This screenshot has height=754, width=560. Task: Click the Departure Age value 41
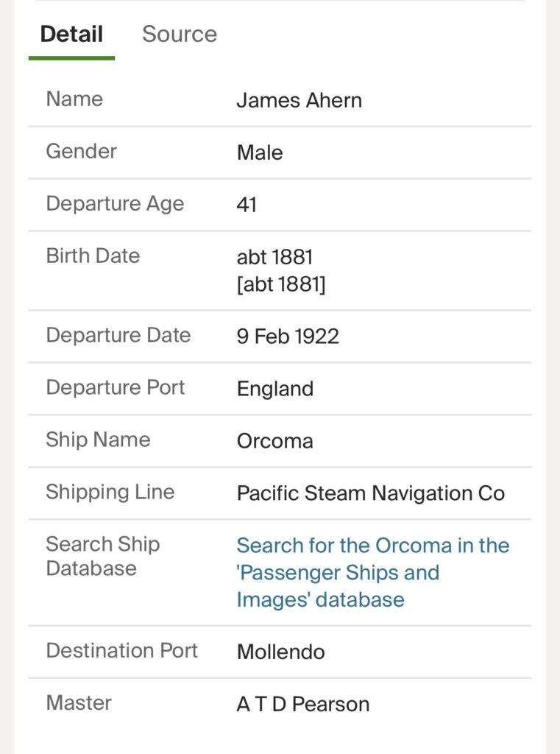247,205
